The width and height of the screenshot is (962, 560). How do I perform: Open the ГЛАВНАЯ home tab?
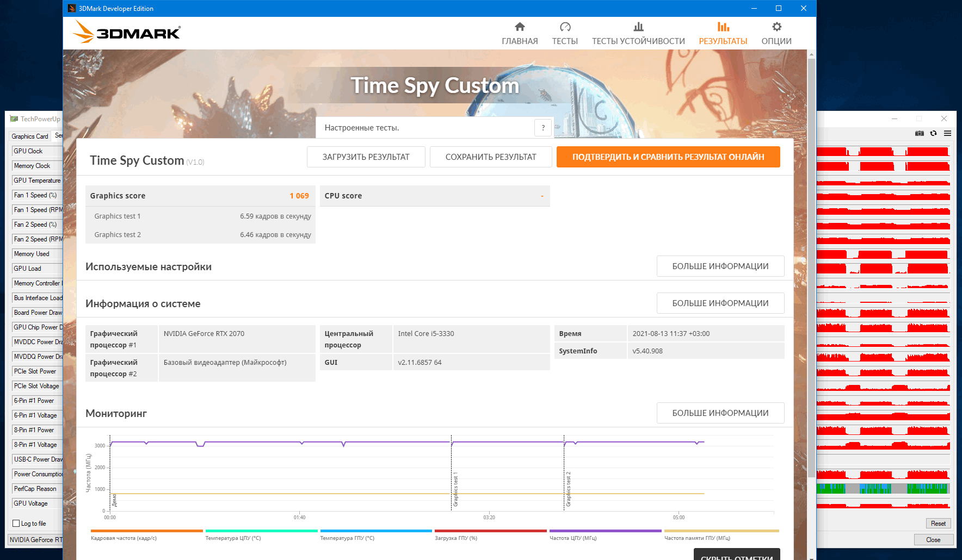tap(520, 34)
